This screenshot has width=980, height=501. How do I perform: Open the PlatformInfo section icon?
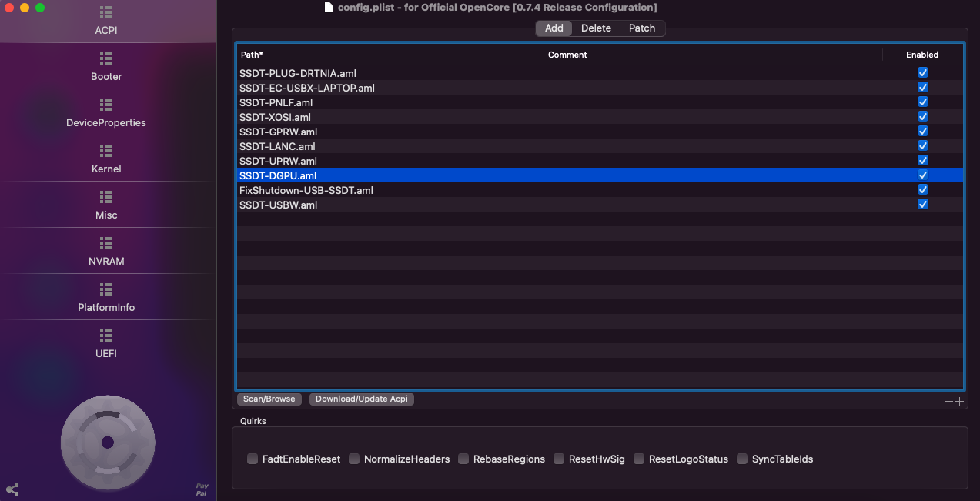(106, 289)
